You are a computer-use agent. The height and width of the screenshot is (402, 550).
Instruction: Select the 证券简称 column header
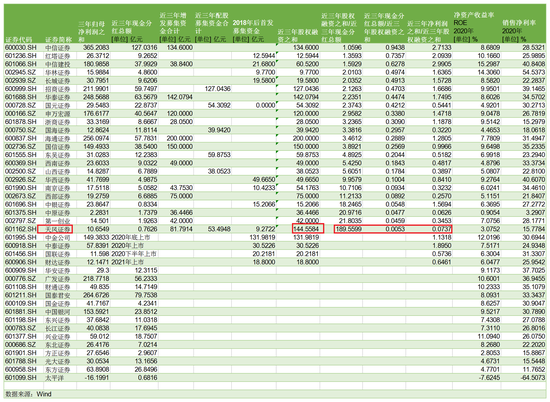click(x=59, y=39)
